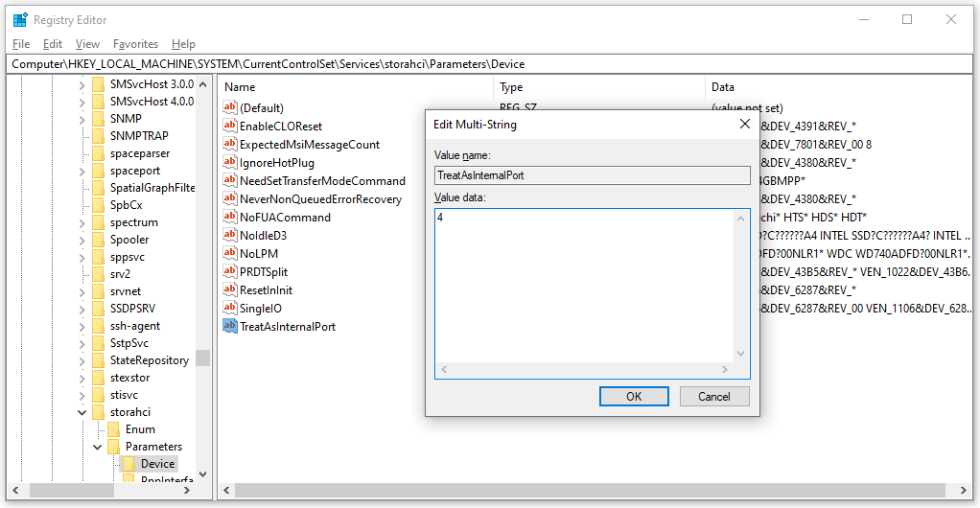The image size is (980, 508).
Task: Select the ssh-agent folder icon
Action: click(x=99, y=326)
